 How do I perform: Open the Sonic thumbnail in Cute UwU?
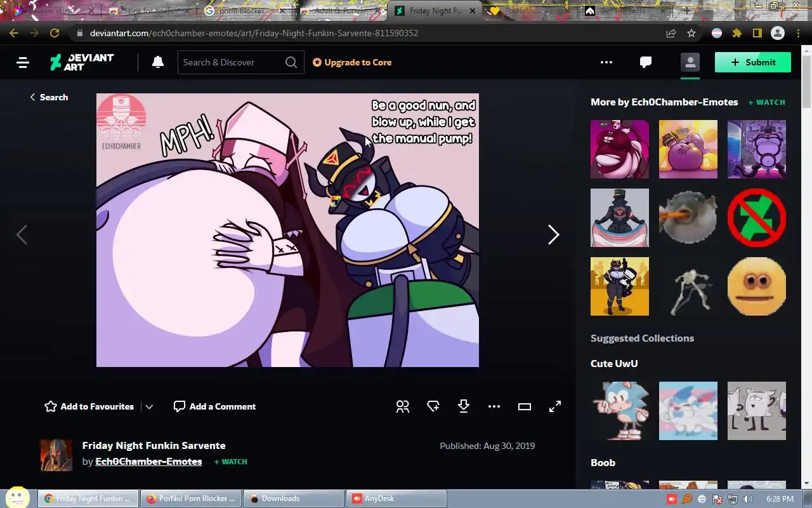[620, 411]
